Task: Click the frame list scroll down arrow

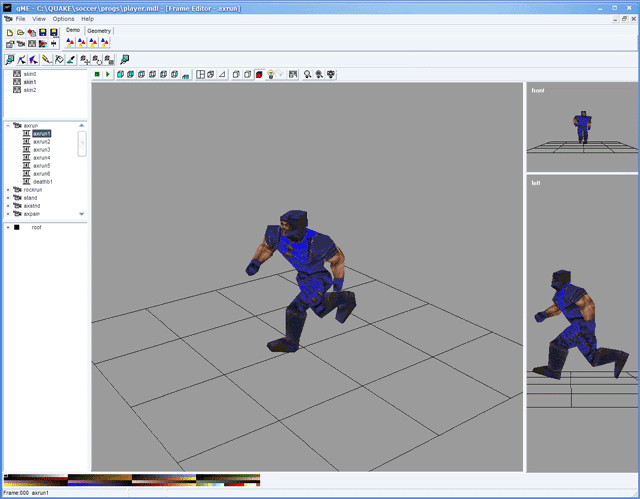Action: [x=82, y=214]
